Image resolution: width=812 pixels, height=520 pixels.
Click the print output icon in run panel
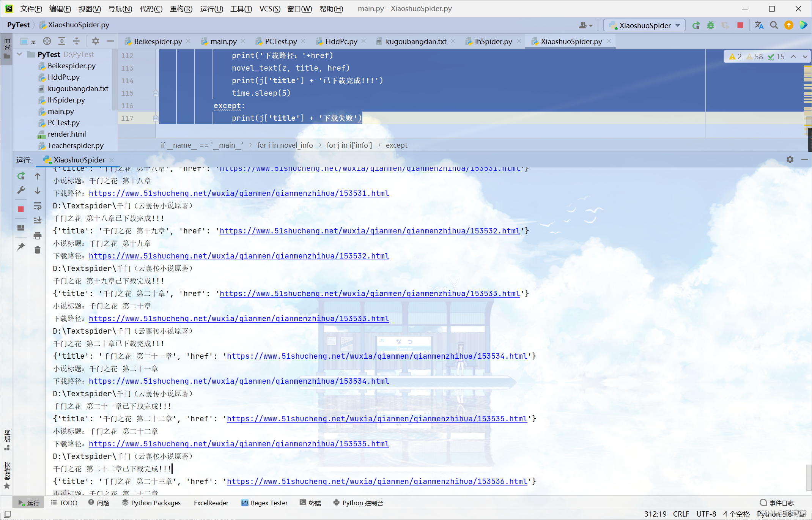tap(37, 236)
